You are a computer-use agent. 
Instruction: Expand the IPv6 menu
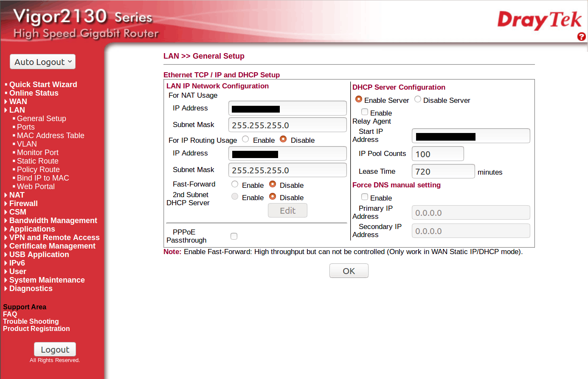pos(17,263)
